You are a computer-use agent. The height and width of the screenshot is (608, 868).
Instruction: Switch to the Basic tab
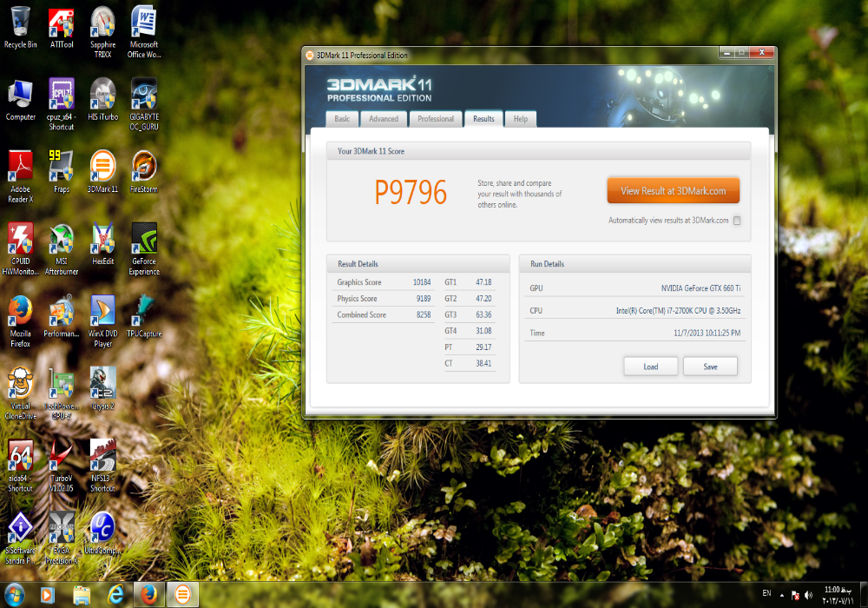(342, 119)
